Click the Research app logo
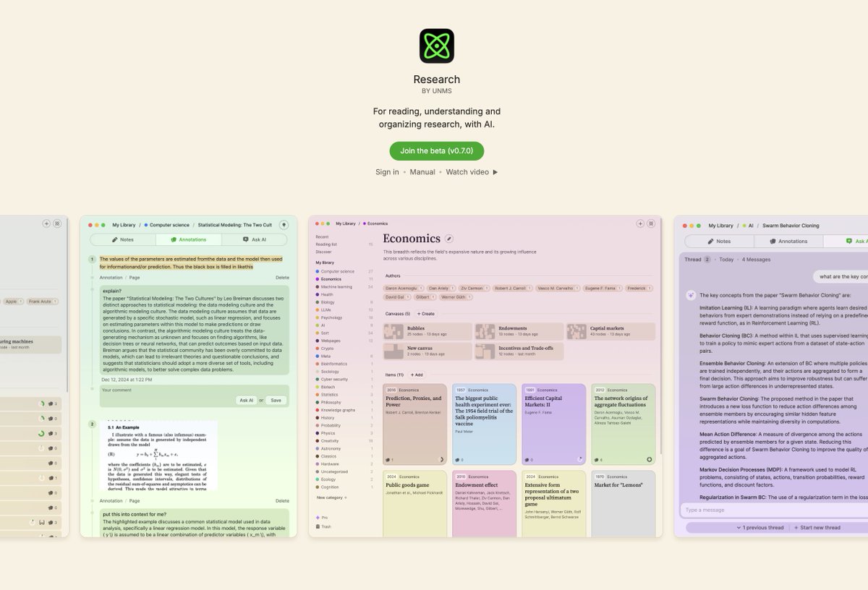 [435, 45]
